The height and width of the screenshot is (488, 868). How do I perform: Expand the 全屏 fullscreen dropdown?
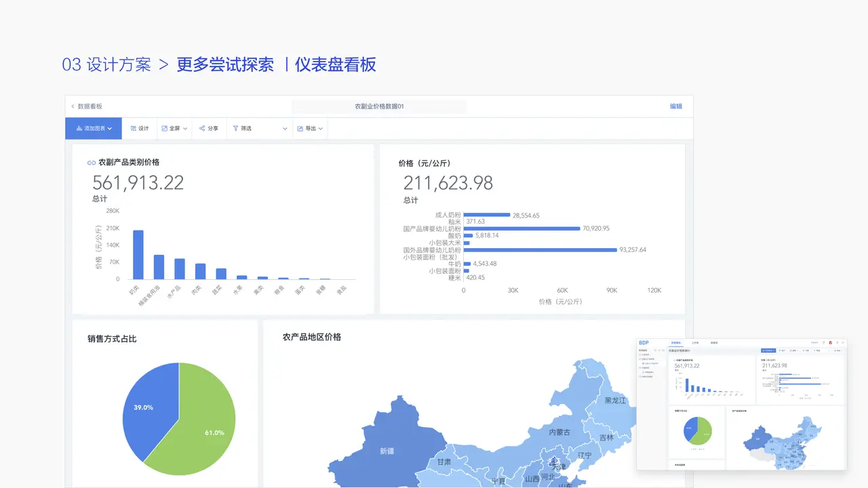tap(175, 128)
